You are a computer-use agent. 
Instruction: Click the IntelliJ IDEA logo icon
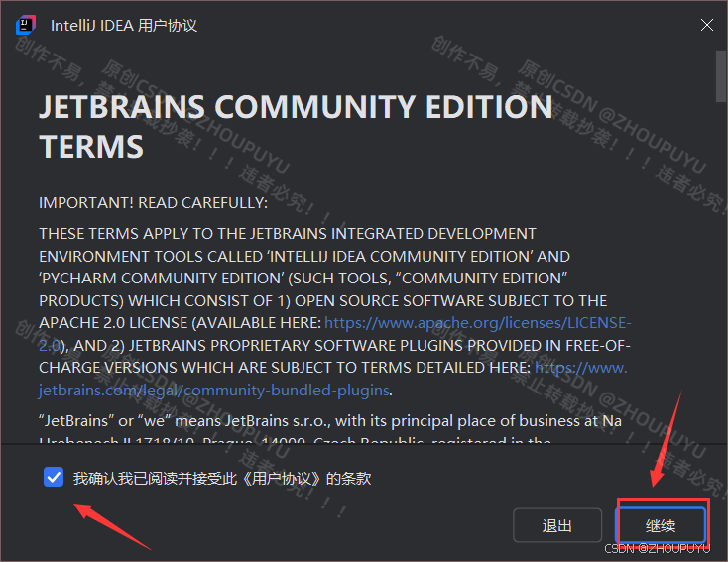coord(26,25)
